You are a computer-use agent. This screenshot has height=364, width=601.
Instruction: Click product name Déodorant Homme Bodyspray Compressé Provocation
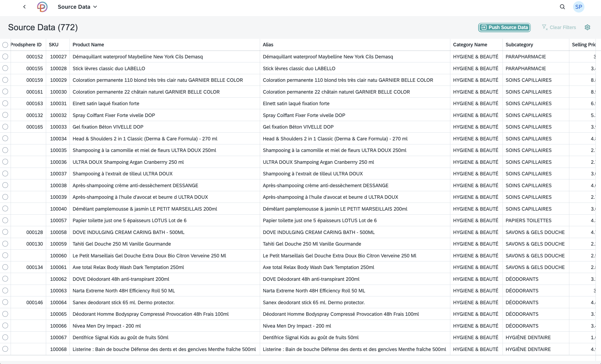click(150, 314)
